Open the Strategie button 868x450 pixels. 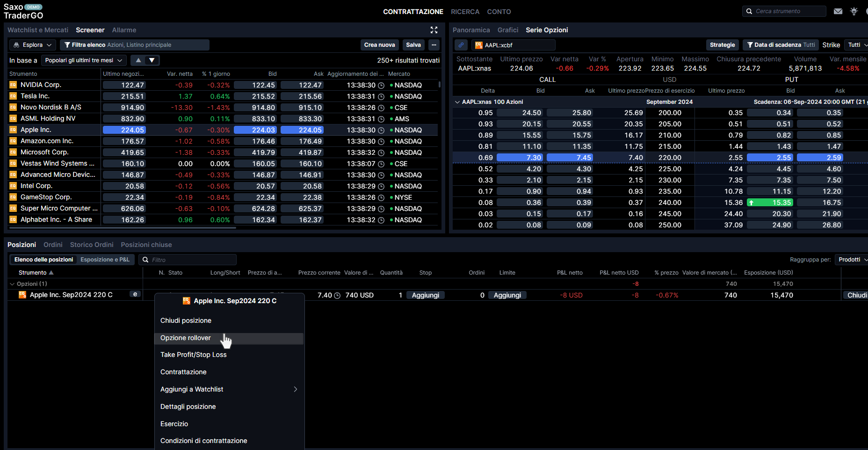pos(722,45)
